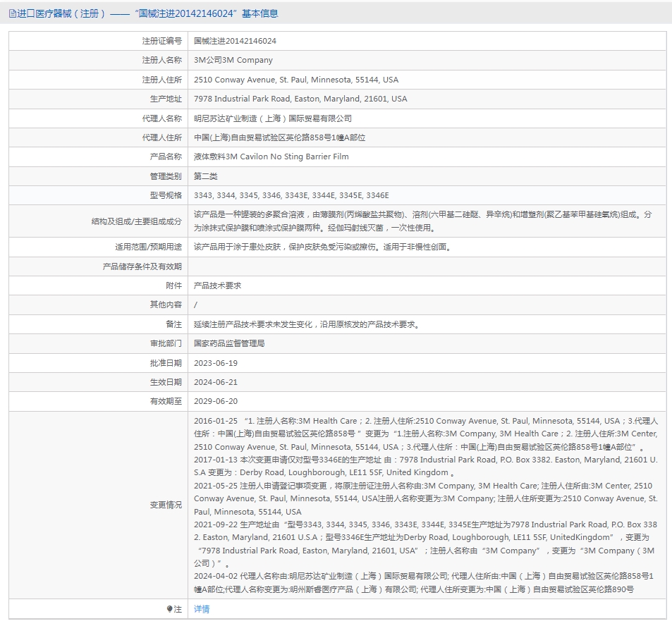Click the slash value in 其他内容 row
The height and width of the screenshot is (626, 672).
tap(196, 305)
